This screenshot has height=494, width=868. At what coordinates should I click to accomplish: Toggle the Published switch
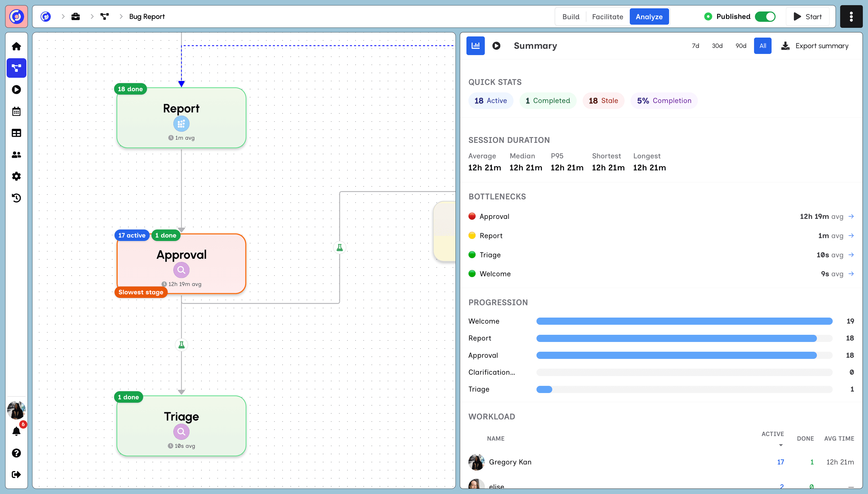pyautogui.click(x=765, y=16)
